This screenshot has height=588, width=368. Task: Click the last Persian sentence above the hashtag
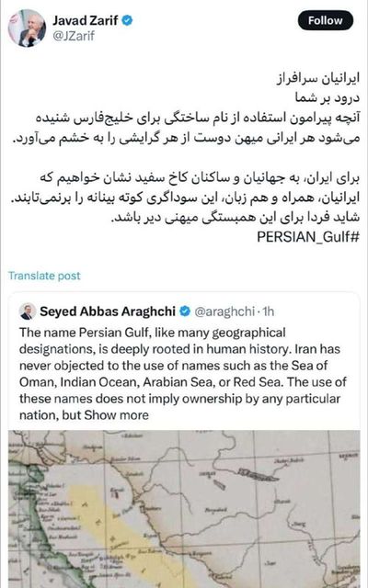[x=236, y=218]
